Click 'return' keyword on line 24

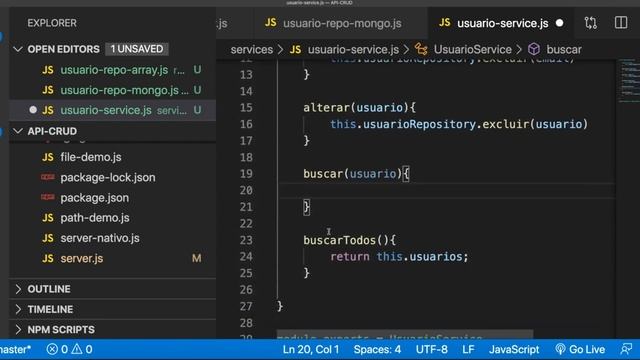coord(350,257)
